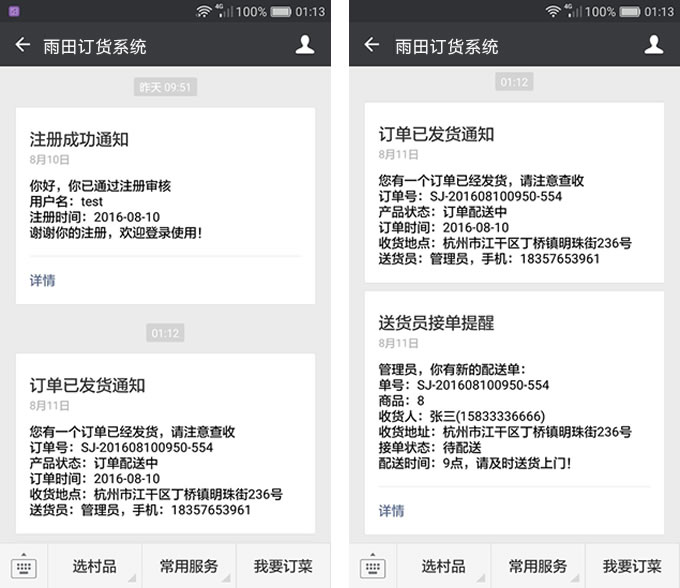Tap 雨田订货系统 title on right phone
Screen dimensions: 680x588
coord(447,46)
